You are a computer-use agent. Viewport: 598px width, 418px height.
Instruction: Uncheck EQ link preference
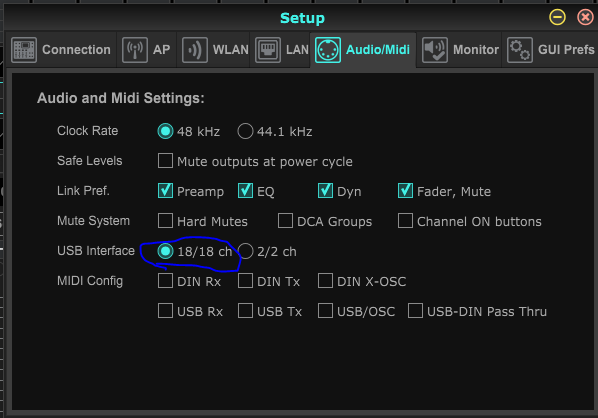click(x=245, y=191)
